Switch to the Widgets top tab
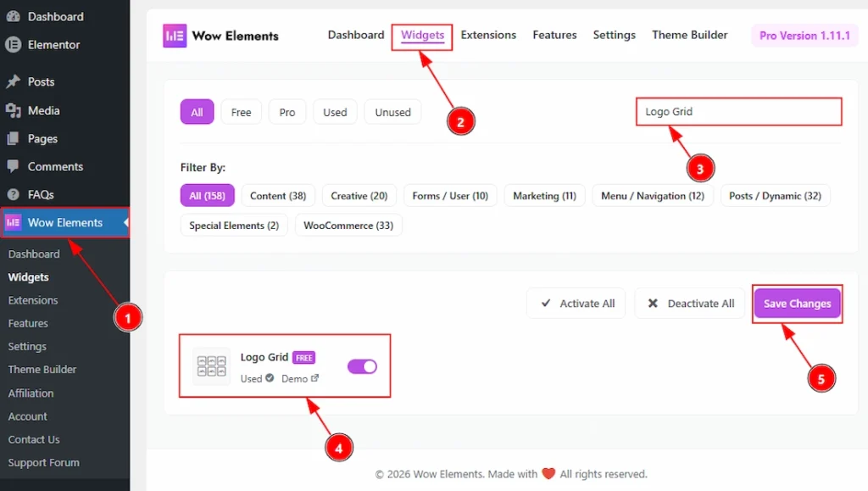The width and height of the screenshot is (868, 491). [422, 35]
